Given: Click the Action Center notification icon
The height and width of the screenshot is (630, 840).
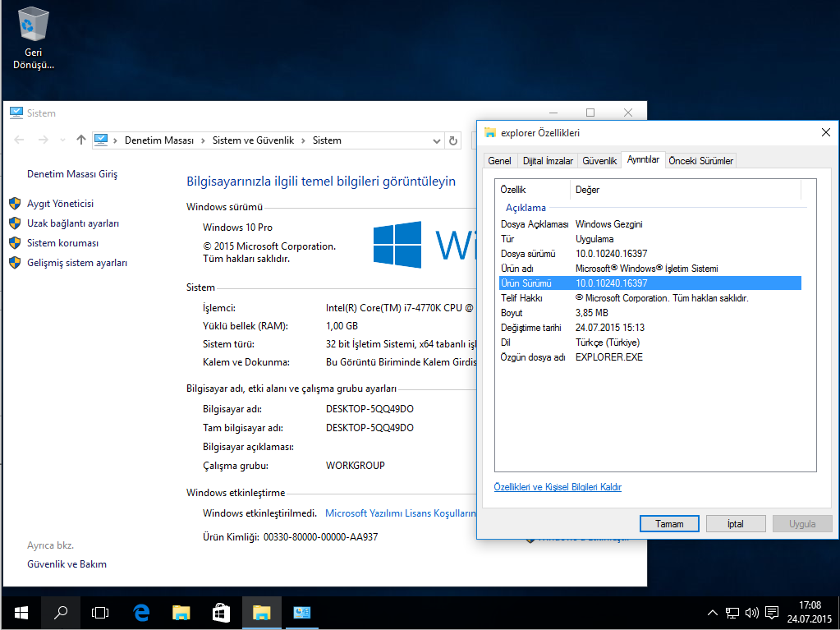Looking at the screenshot, I should tap(771, 612).
